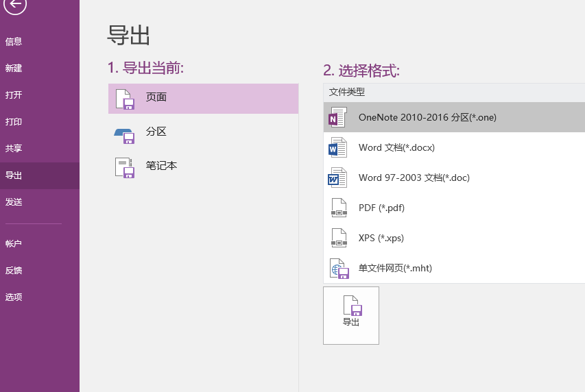Click the single-file web page mht icon
The height and width of the screenshot is (392, 585).
339,269
